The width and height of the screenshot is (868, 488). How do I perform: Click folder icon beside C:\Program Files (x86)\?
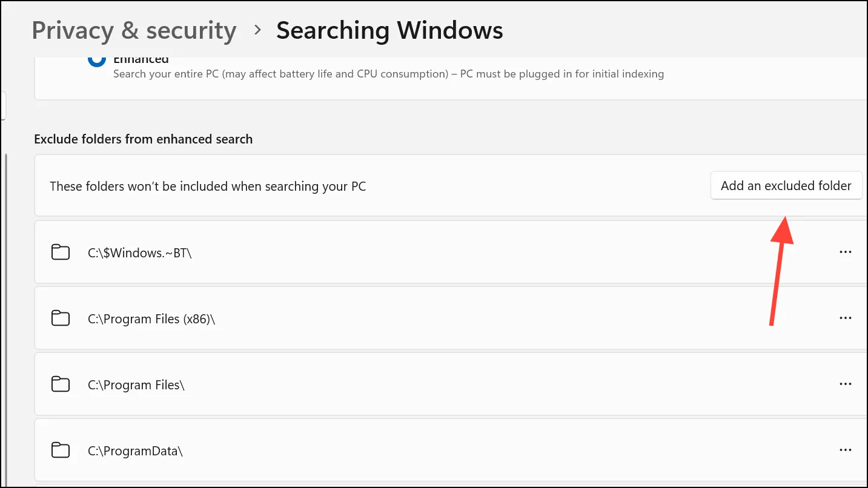pos(61,318)
